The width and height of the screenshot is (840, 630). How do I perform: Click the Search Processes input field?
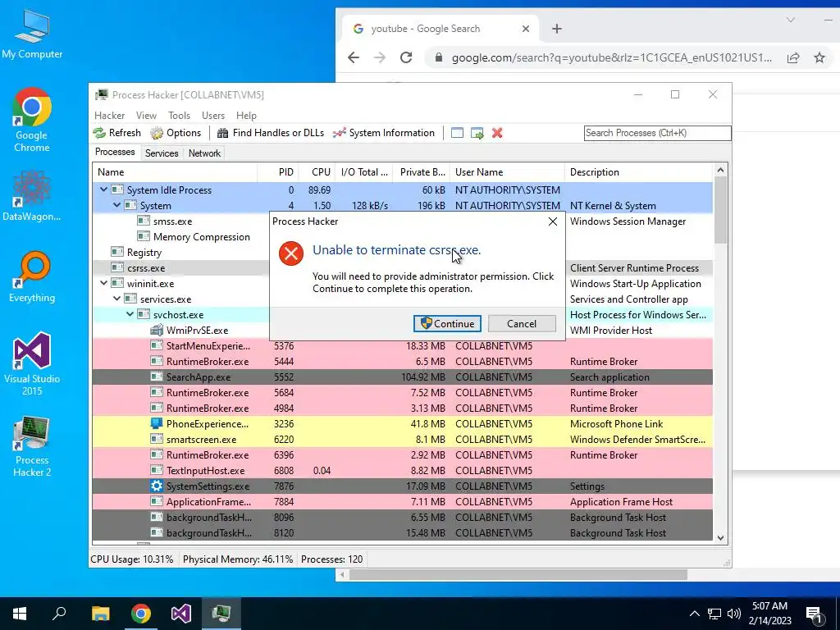(x=657, y=133)
